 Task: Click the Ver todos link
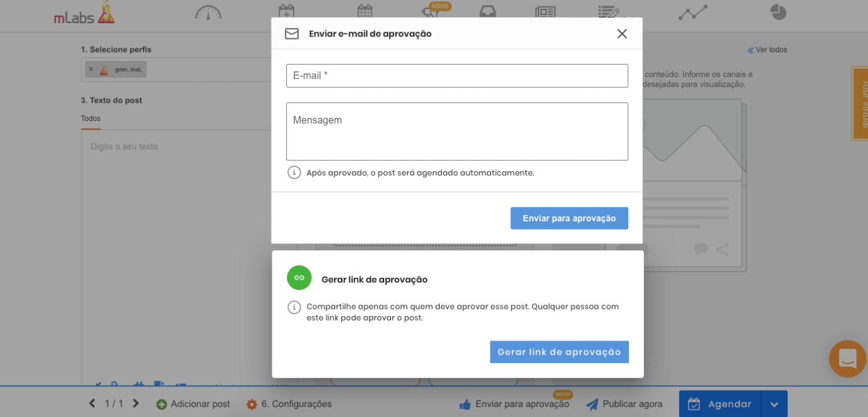point(767,50)
